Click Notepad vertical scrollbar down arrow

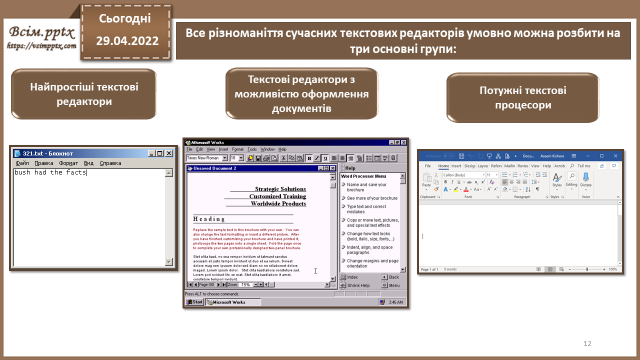coord(169,262)
